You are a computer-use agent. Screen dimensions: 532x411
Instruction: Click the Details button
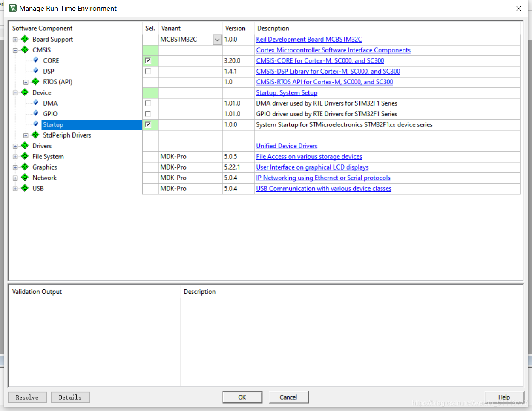point(70,397)
